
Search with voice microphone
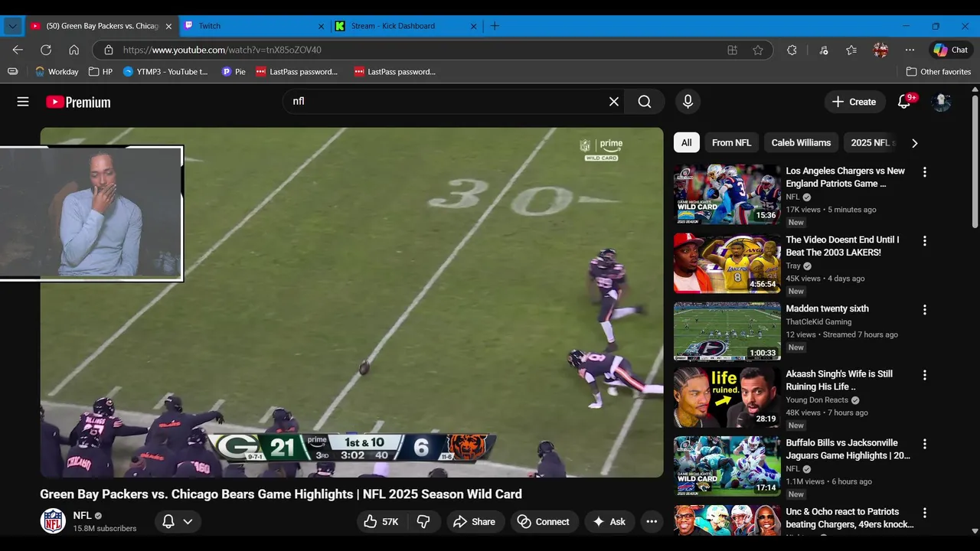(688, 101)
